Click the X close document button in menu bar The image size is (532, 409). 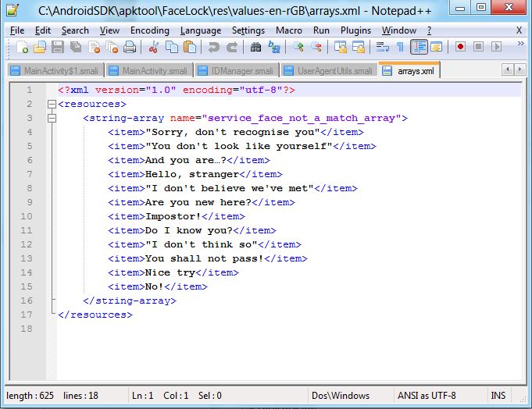coord(520,30)
